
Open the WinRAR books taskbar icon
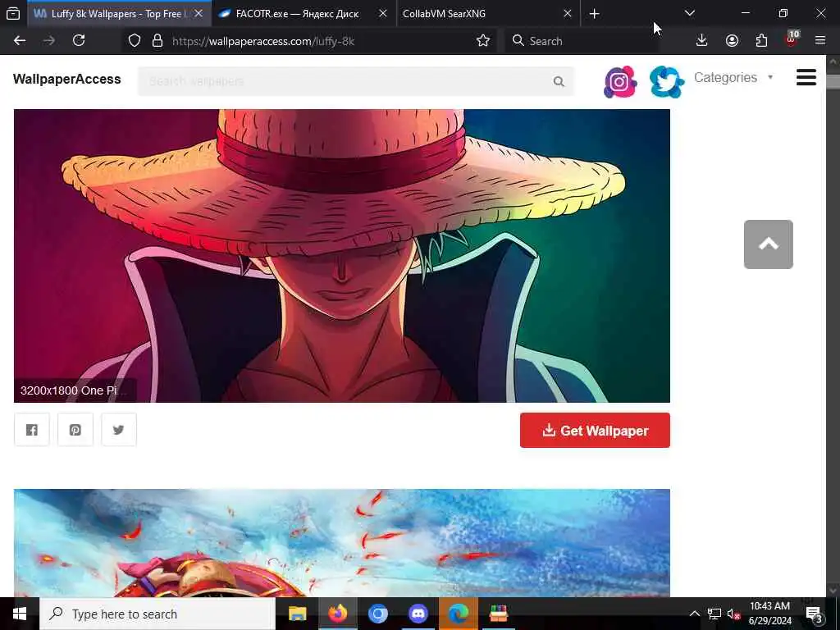tap(498, 614)
